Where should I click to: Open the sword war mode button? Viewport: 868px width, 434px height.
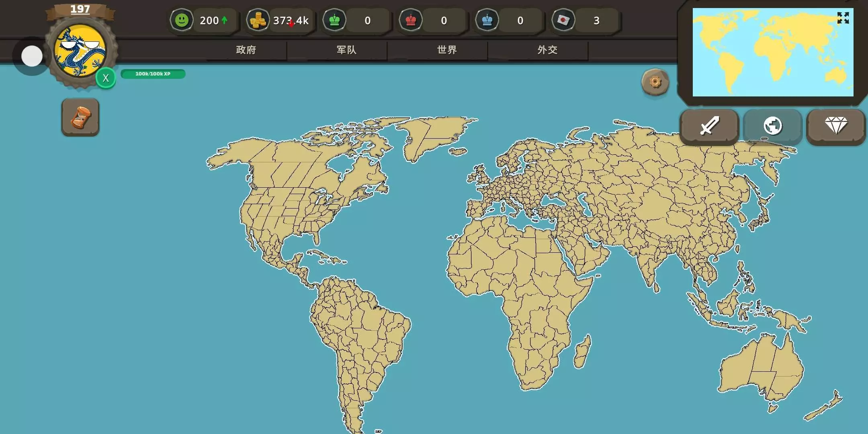(x=709, y=126)
